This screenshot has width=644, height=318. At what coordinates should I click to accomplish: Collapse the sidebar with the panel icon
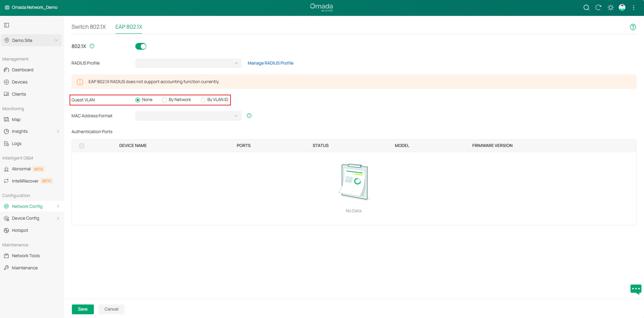(7, 25)
